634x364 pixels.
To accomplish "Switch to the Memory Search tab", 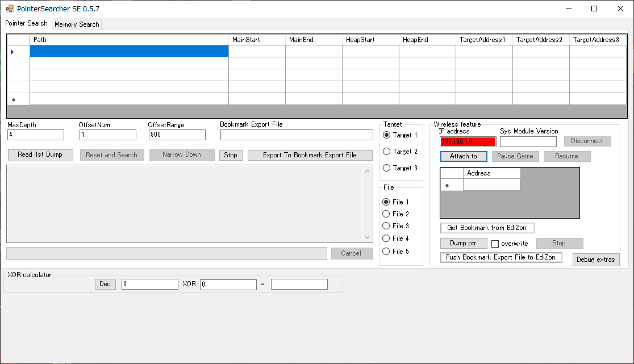I will coord(77,24).
